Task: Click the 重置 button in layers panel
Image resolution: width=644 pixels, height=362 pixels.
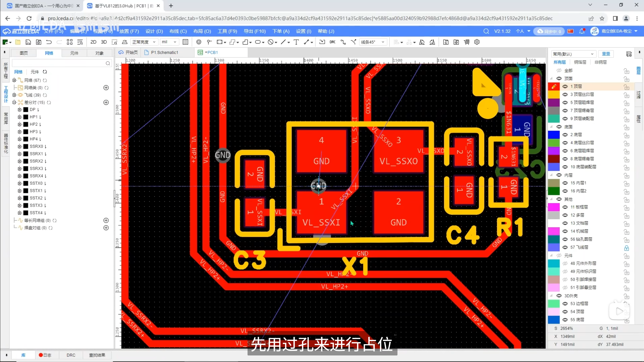Action: tap(606, 54)
